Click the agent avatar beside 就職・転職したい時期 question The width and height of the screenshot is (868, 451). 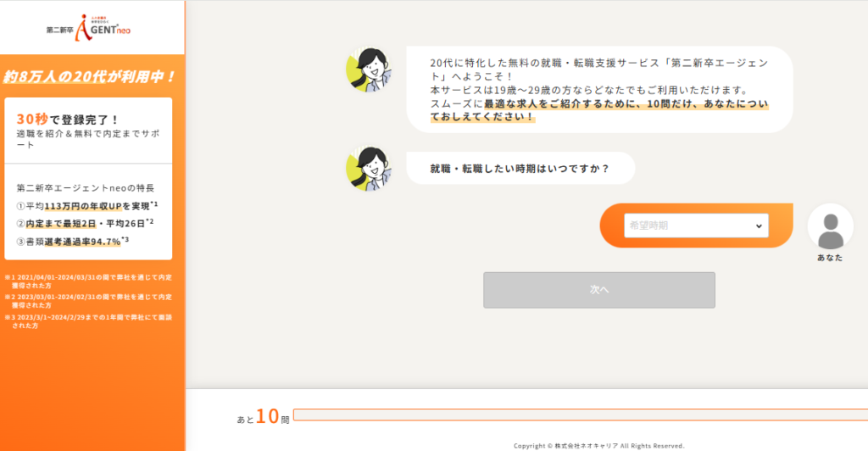[369, 168]
